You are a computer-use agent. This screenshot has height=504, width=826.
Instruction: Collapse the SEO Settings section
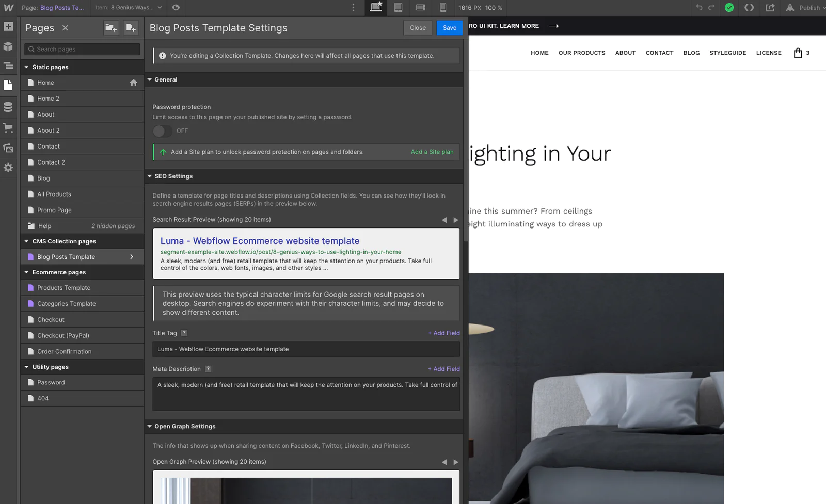[150, 176]
